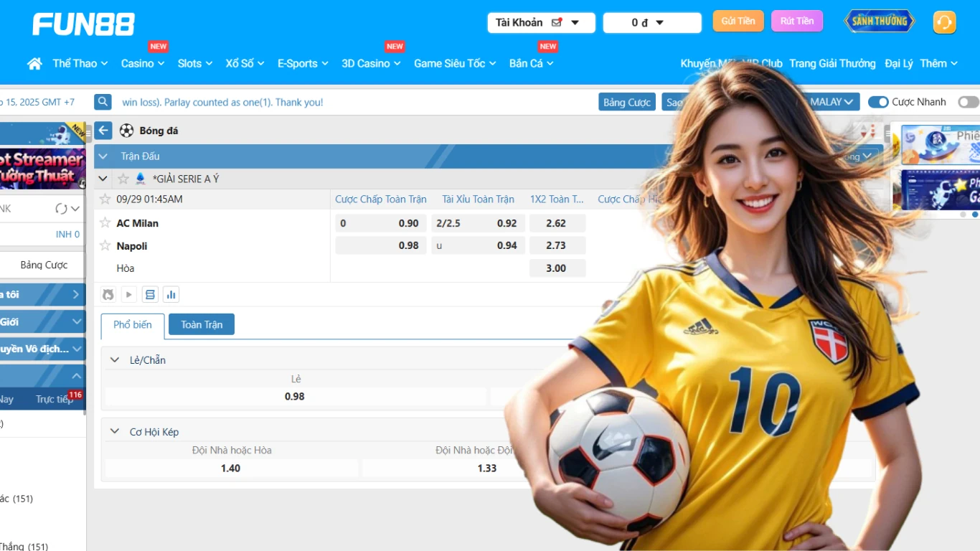Click the Fun88 logo

[x=83, y=24]
